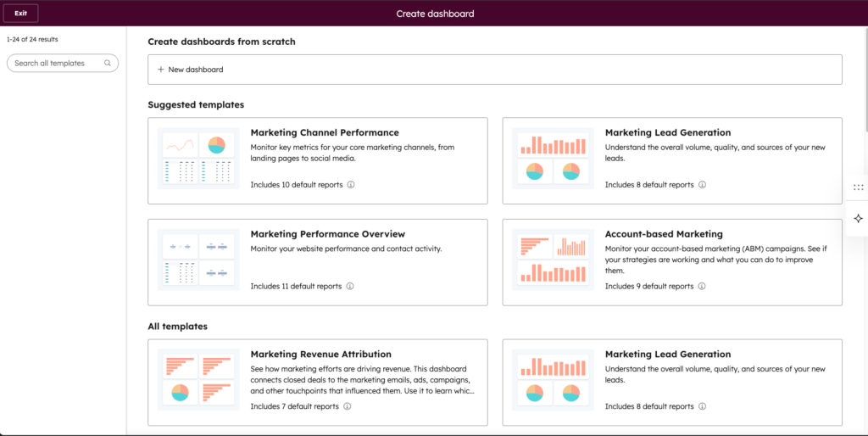Viewport: 868px width, 436px height.
Task: Open the Marketing Revenue Attribution template title
Action: point(320,355)
